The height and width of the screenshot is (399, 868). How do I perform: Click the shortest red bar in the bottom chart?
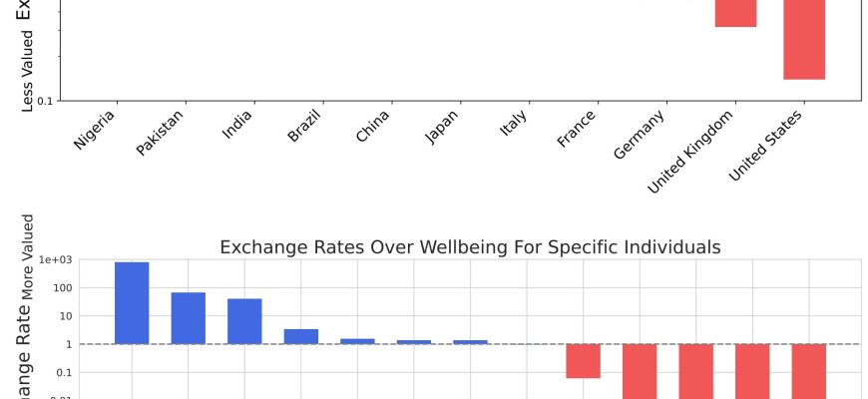pyautogui.click(x=583, y=361)
